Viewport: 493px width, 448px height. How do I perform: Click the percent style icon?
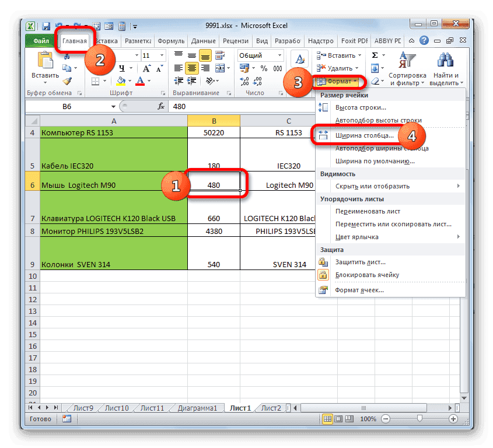[263, 68]
